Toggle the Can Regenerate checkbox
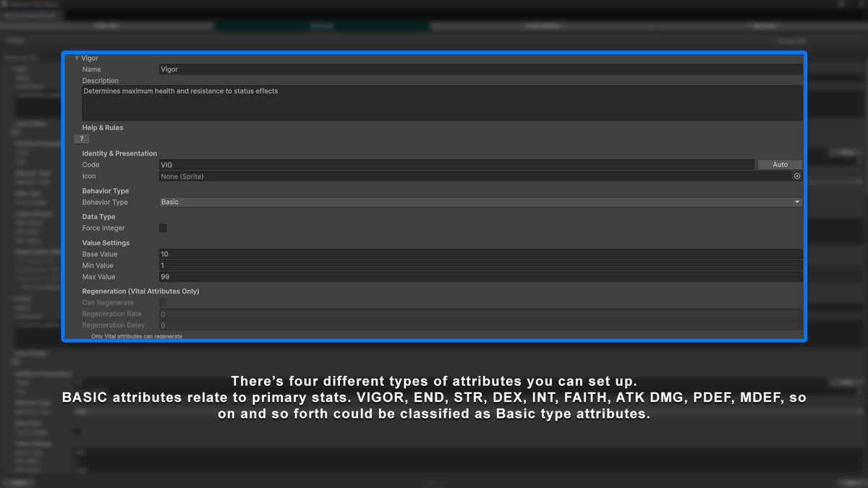The height and width of the screenshot is (488, 868). 163,302
